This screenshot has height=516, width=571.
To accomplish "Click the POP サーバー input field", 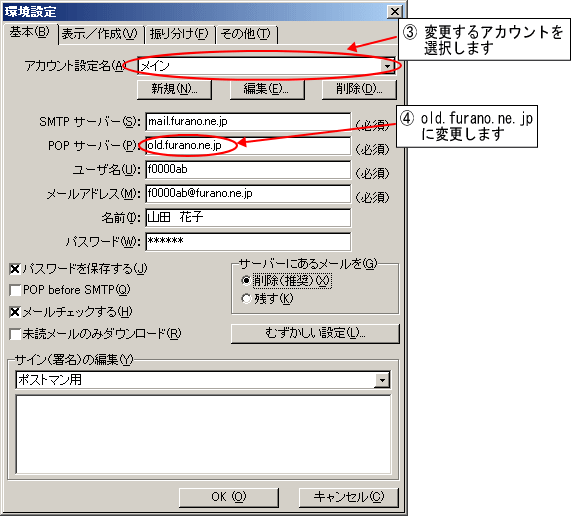I will click(x=248, y=146).
